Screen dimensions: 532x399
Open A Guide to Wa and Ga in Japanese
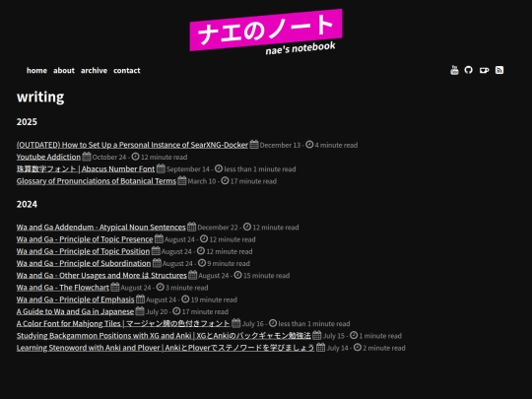coord(75,311)
